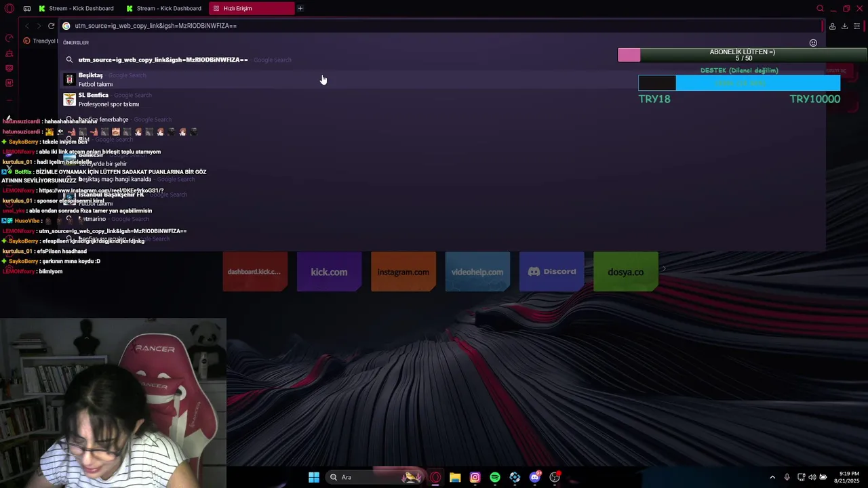The image size is (868, 488).
Task: Open the Trendyol bookmark
Action: pyautogui.click(x=41, y=41)
